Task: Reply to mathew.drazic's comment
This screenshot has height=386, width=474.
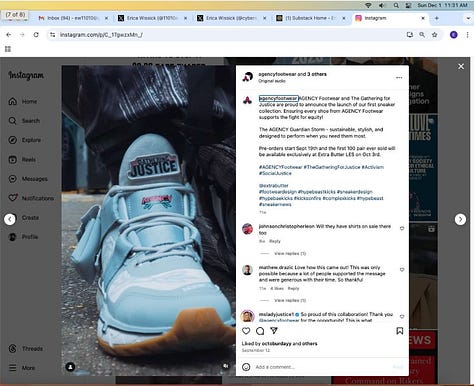Action: tap(293, 288)
